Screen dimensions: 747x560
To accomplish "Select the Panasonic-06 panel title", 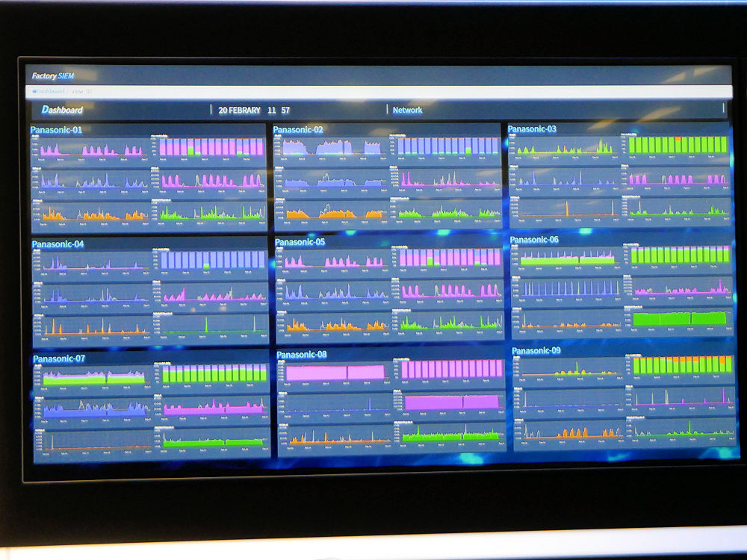I will [x=534, y=240].
